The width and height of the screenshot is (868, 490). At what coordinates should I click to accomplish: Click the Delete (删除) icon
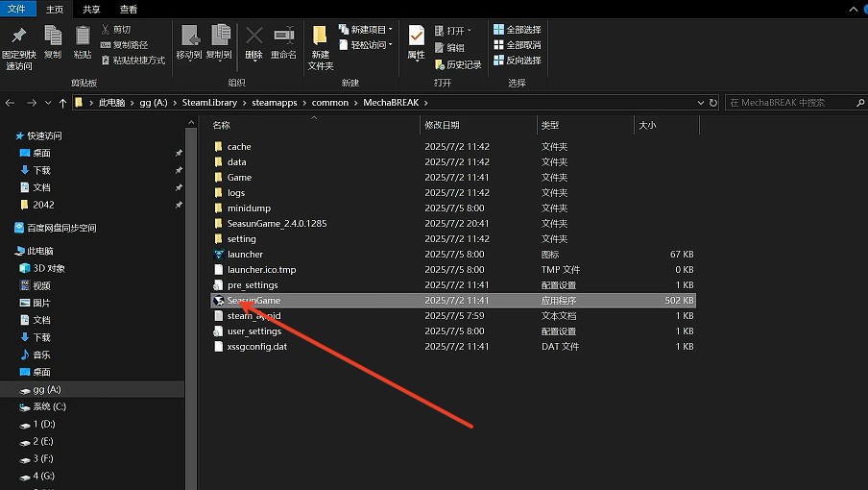(253, 42)
